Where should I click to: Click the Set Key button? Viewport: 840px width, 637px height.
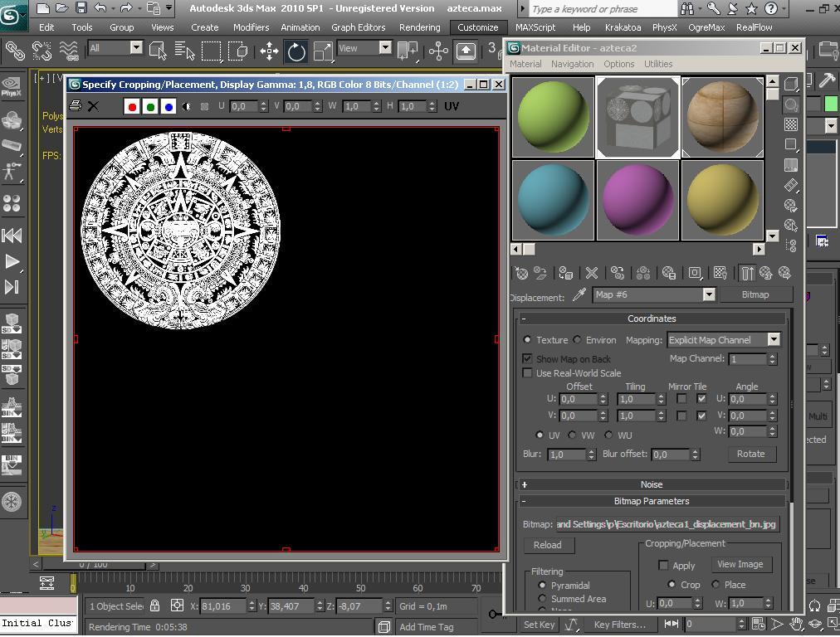(x=539, y=625)
